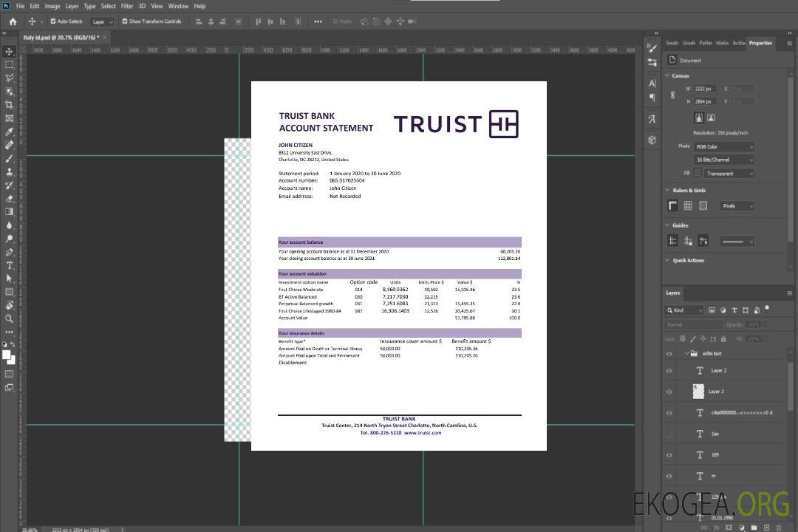Collapse the Canvas section

tap(667, 75)
